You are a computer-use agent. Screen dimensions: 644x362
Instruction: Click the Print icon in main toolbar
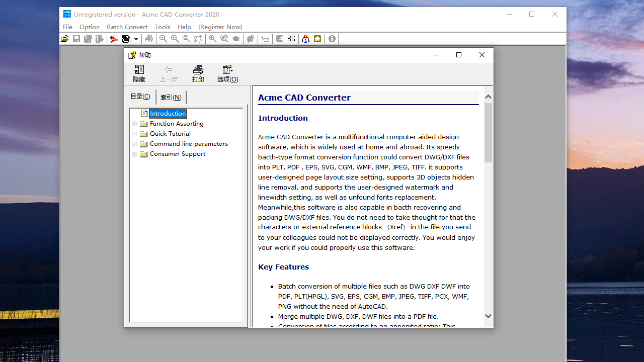click(x=149, y=39)
